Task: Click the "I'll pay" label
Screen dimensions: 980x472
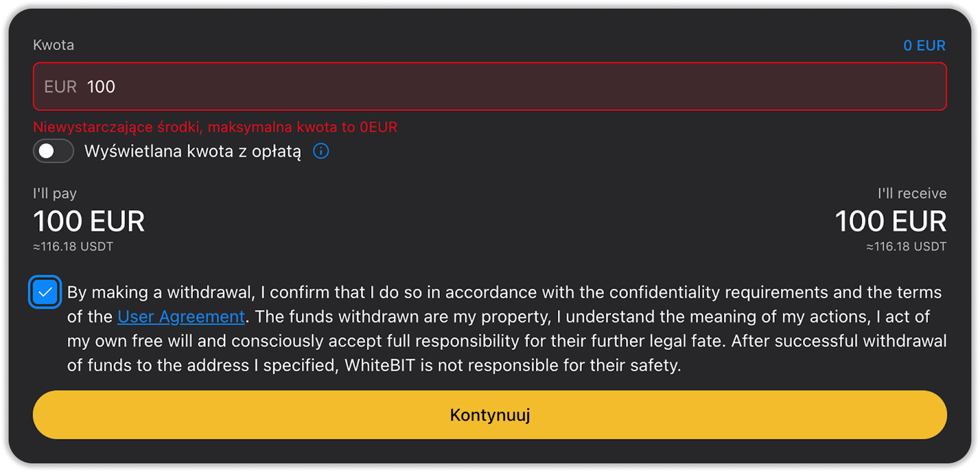Action: [55, 193]
